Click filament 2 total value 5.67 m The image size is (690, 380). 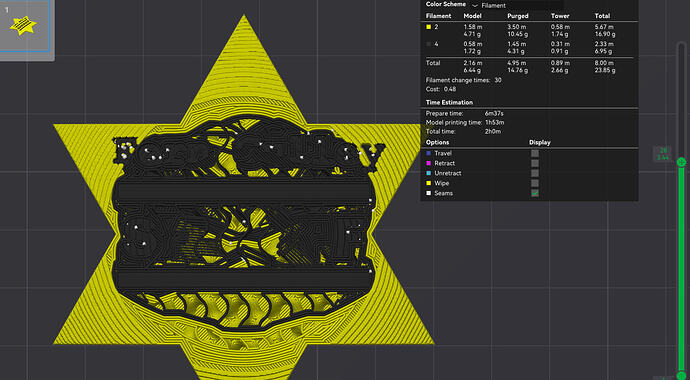603,27
